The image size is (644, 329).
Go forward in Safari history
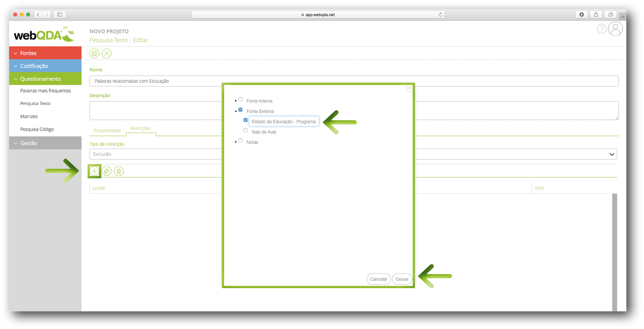tap(47, 15)
